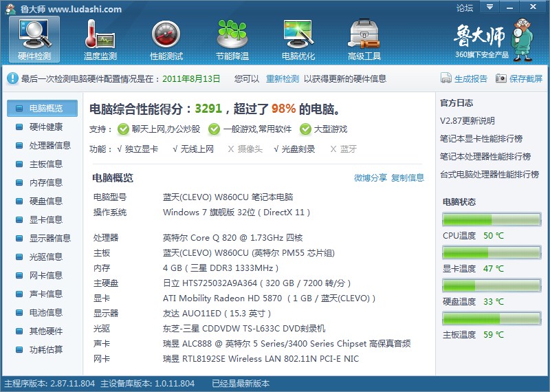Click the 独立显卡 feature checkmark

(120, 149)
